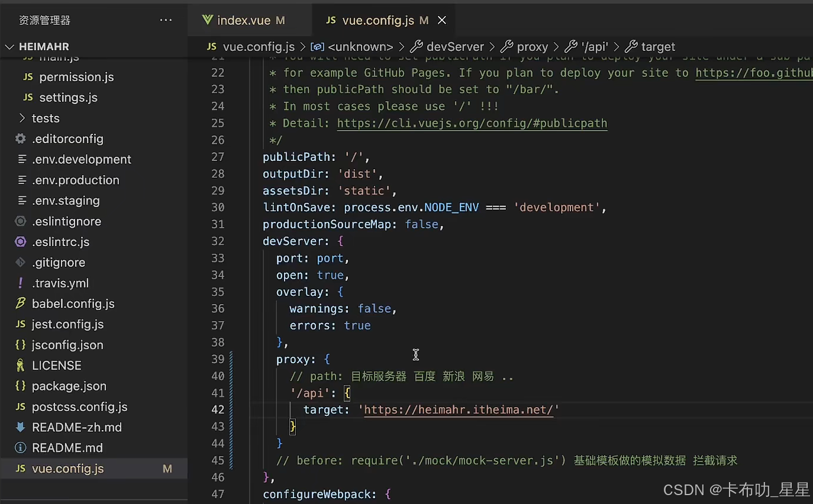813x504 pixels.
Task: Open the explorer more actions ellipsis
Action: click(x=166, y=20)
